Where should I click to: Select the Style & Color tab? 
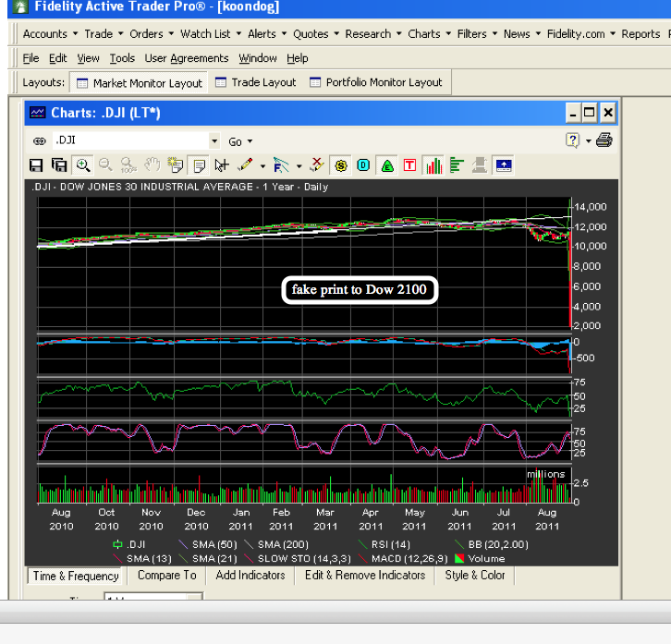[x=475, y=575]
